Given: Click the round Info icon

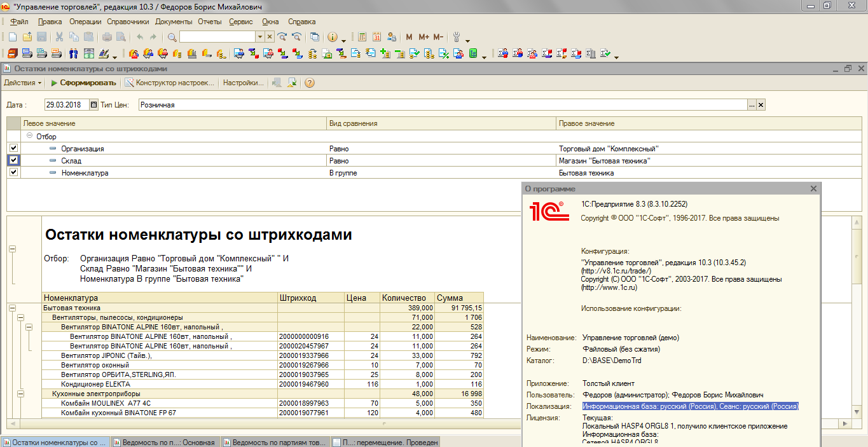Looking at the screenshot, I should [333, 37].
